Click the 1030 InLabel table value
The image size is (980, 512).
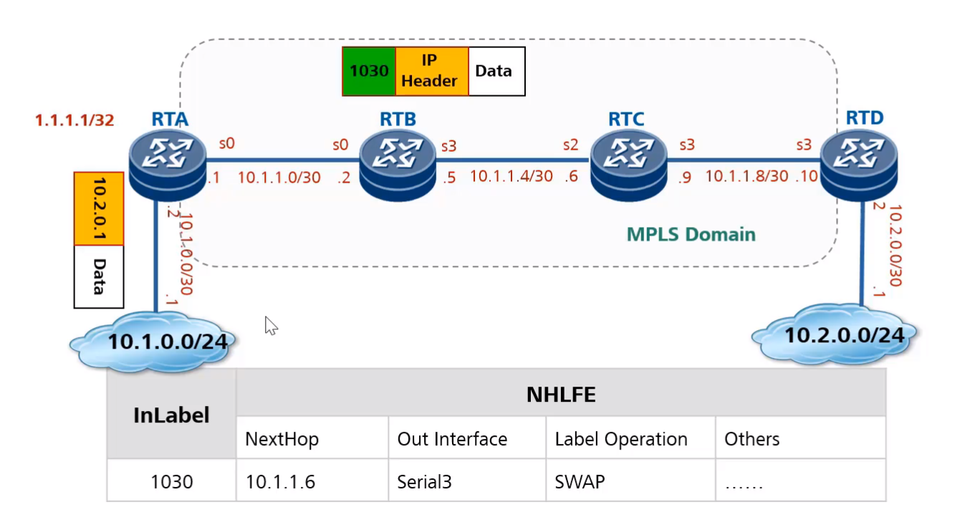point(170,481)
